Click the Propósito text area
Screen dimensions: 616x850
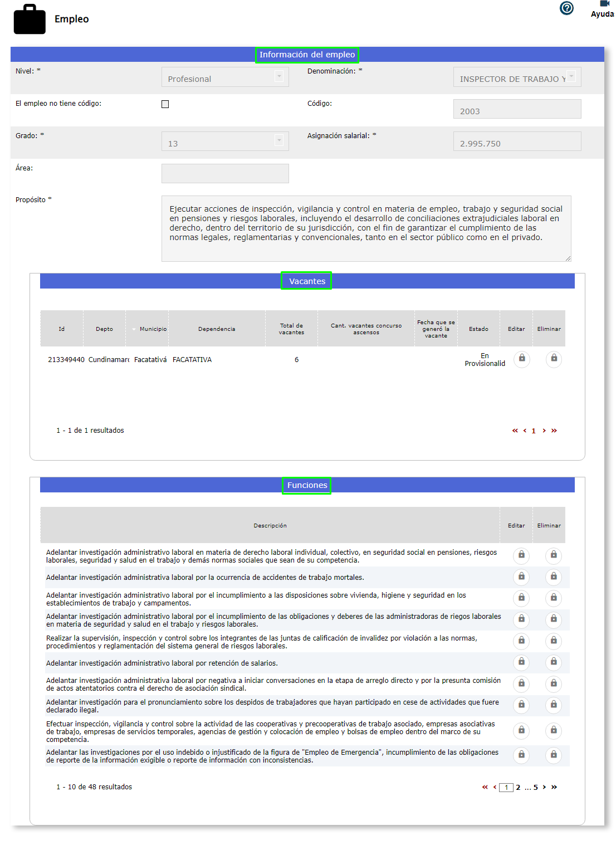[x=366, y=228]
